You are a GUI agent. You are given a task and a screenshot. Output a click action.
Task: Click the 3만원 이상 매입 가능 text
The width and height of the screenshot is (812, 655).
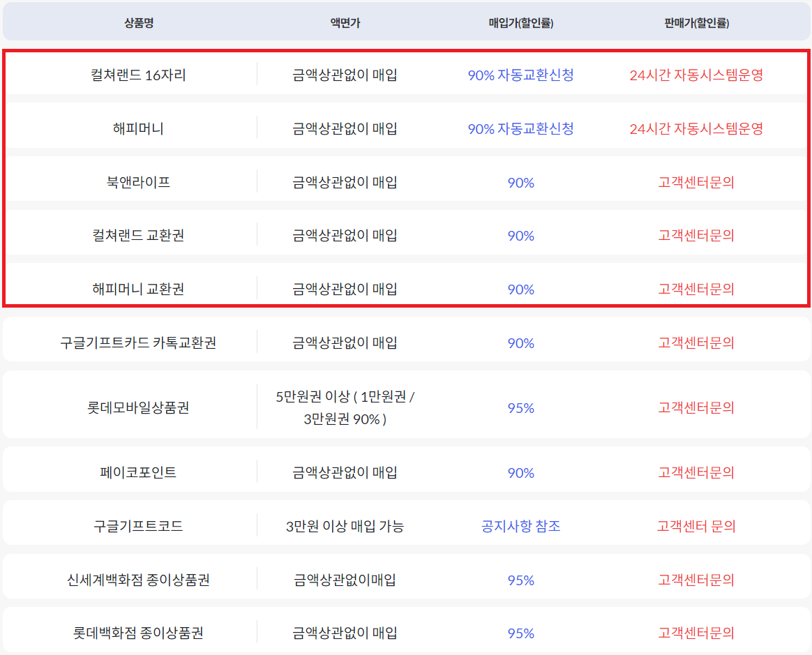pyautogui.click(x=345, y=526)
